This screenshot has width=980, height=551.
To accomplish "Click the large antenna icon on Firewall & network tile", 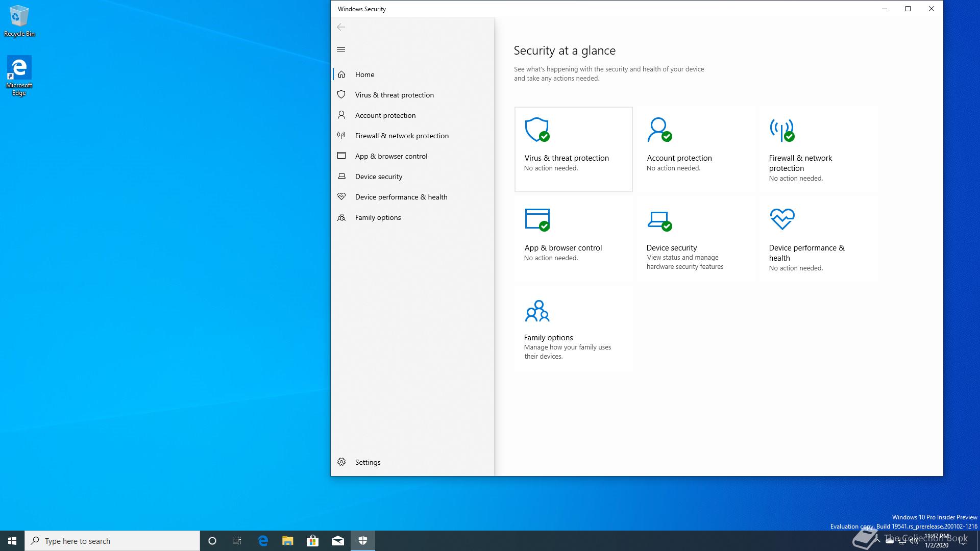I will point(782,131).
